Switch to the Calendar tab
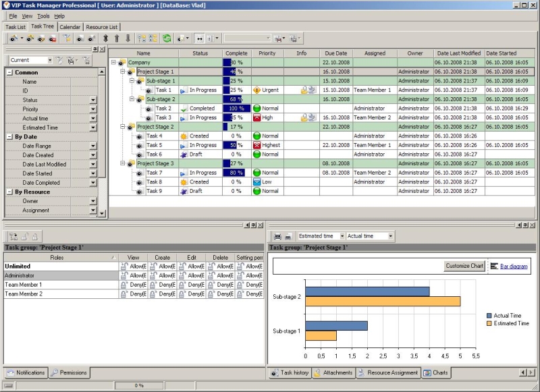Screen dimensions: 540x392 click(x=70, y=27)
